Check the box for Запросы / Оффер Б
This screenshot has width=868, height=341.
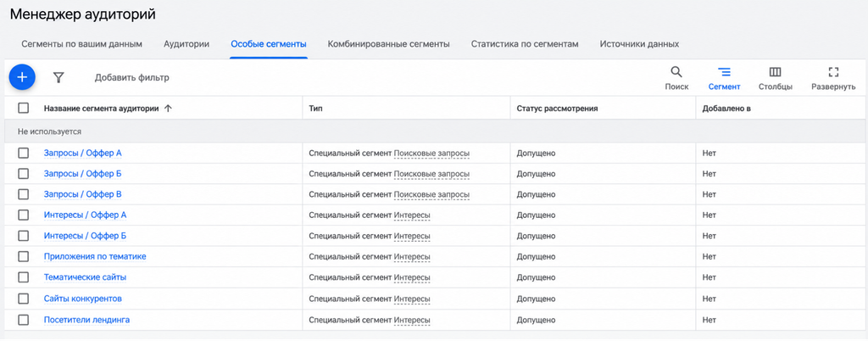point(23,173)
